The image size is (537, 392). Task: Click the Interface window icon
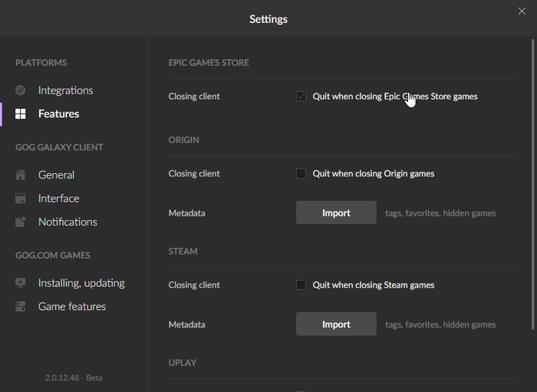(x=20, y=199)
